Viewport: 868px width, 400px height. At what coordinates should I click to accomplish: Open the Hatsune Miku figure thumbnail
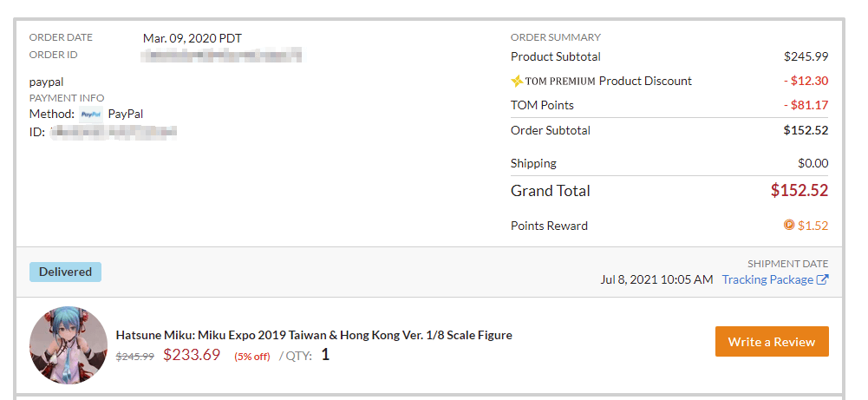coord(69,345)
